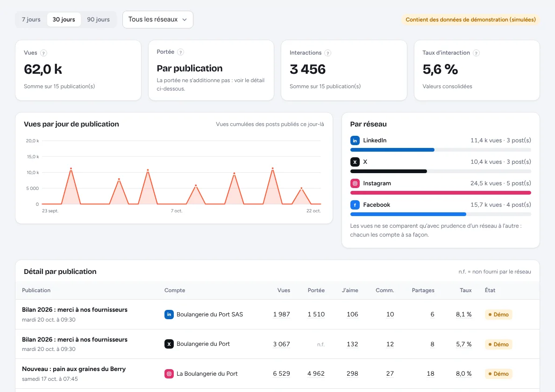Click the Instagram views progress bar
Image resolution: width=555 pixels, height=392 pixels.
[x=441, y=193]
